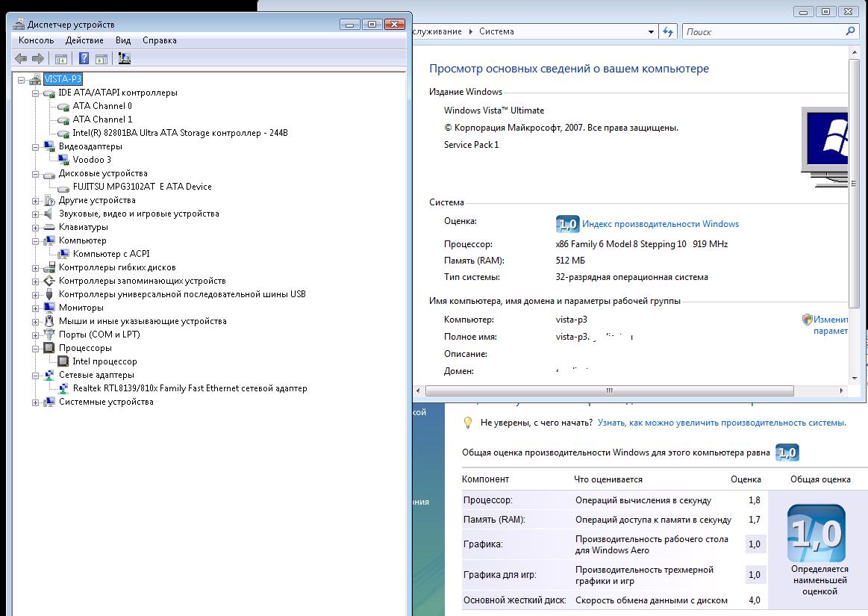Image resolution: width=868 pixels, height=616 pixels.
Task: Click the mice and pointing devices icon
Action: 49,321
